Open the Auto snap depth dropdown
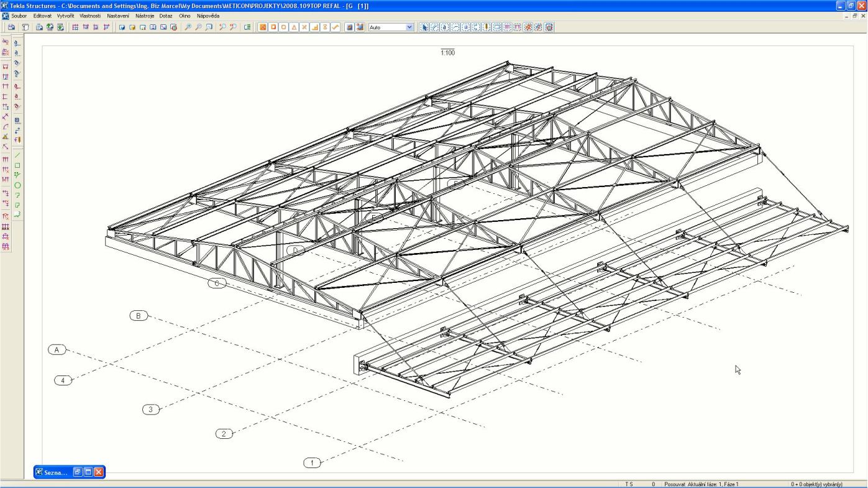Screen dimensions: 868x488 409,27
